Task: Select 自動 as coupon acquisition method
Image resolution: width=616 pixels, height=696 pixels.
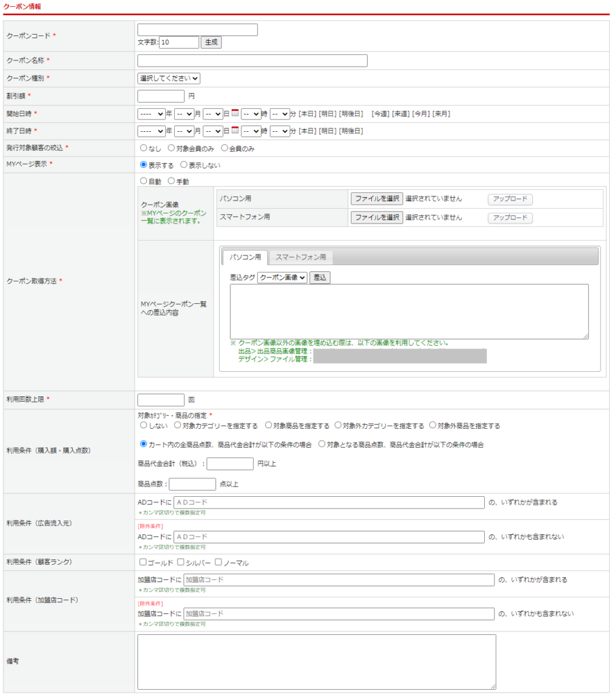Action: [x=143, y=181]
